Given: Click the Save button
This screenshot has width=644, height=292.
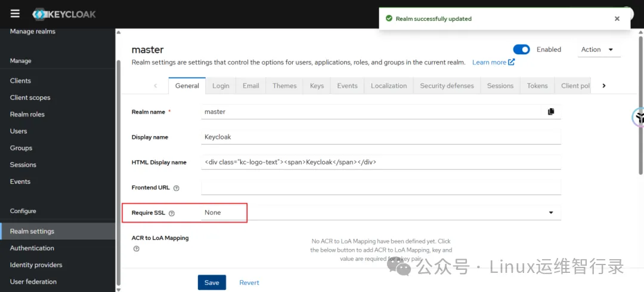Looking at the screenshot, I should [x=212, y=282].
